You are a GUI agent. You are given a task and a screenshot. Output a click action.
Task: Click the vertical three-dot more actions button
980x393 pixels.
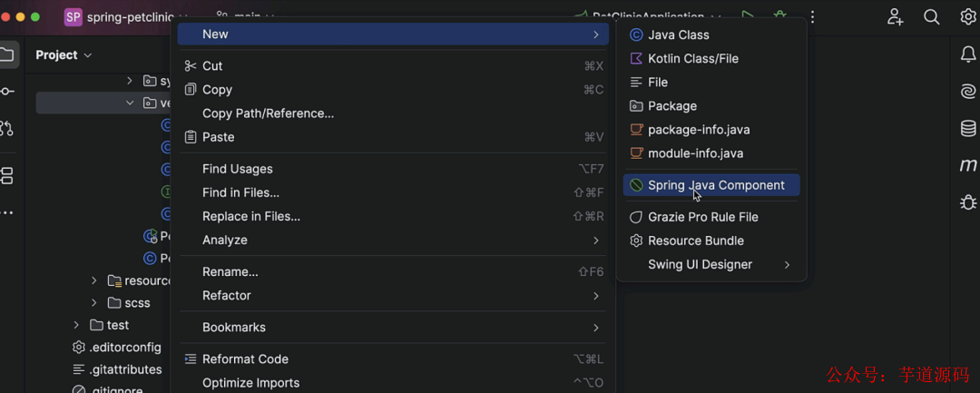pos(812,17)
